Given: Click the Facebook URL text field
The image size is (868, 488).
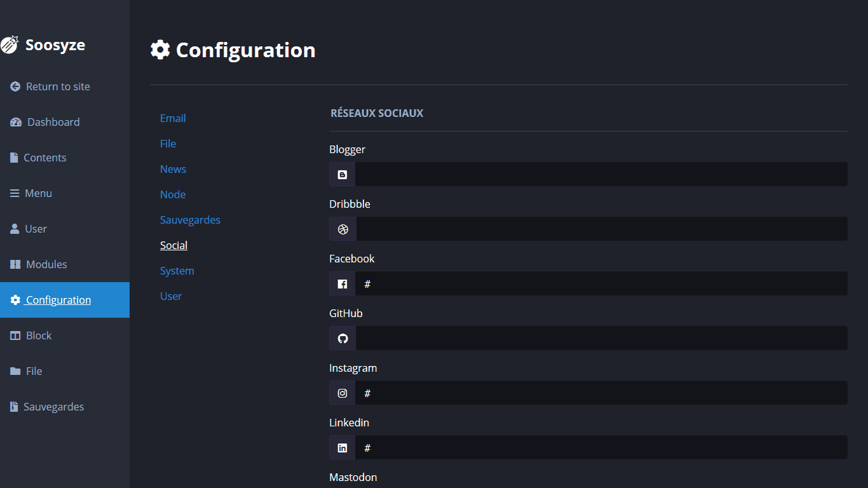Looking at the screenshot, I should click(x=600, y=283).
